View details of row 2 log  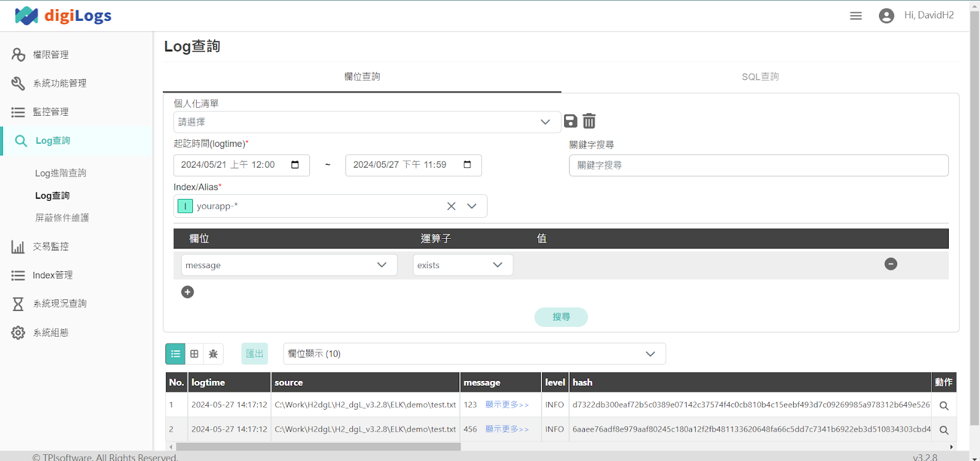coord(944,430)
